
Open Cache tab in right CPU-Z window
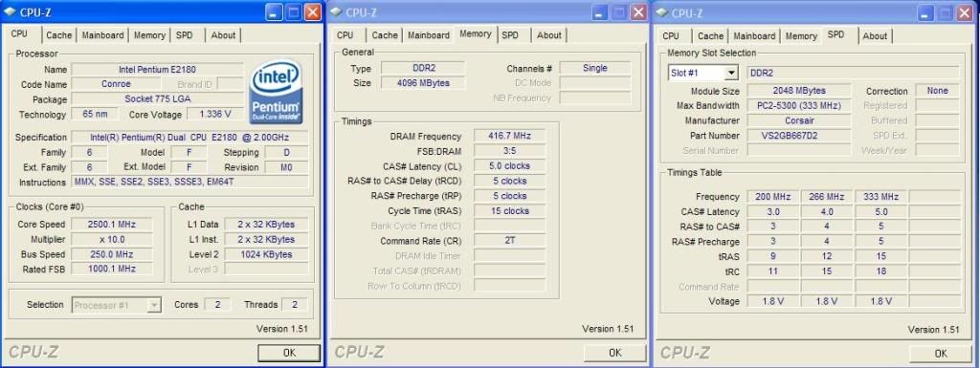711,36
